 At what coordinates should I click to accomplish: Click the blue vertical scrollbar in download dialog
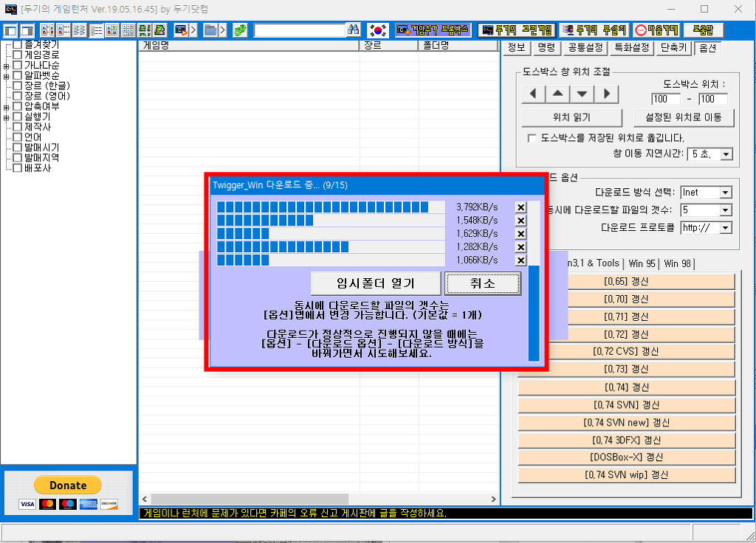(x=534, y=313)
